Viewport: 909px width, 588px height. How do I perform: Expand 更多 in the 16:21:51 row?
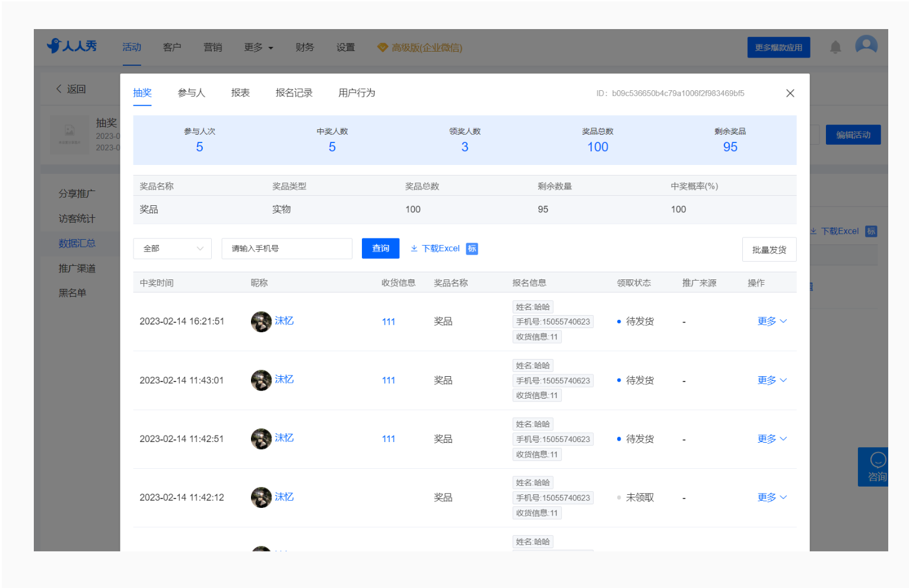click(772, 321)
